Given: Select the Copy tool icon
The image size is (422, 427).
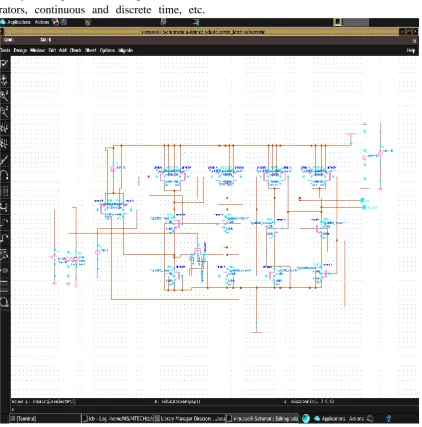Looking at the screenshot, I should tap(4, 144).
